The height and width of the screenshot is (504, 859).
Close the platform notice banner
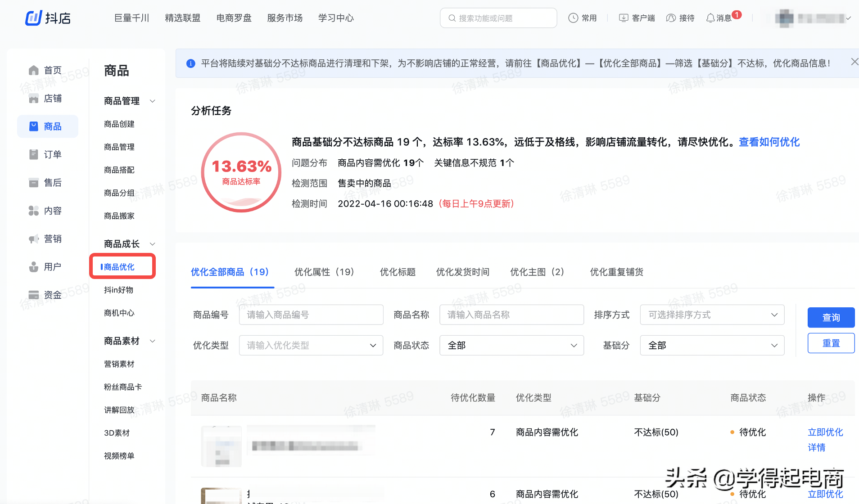854,62
